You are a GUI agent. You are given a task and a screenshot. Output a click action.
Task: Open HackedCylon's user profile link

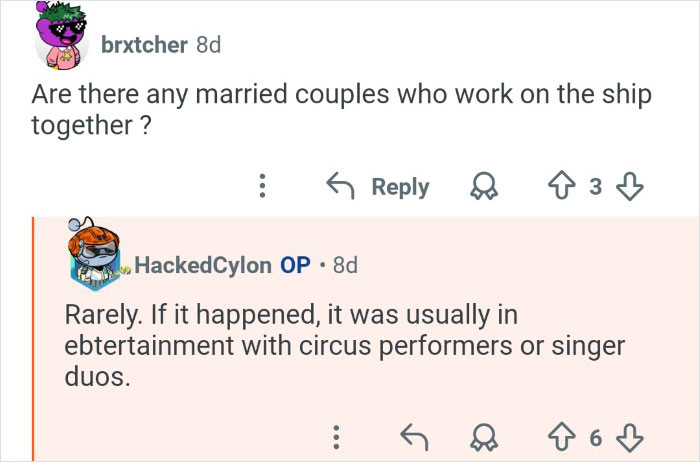(x=202, y=265)
